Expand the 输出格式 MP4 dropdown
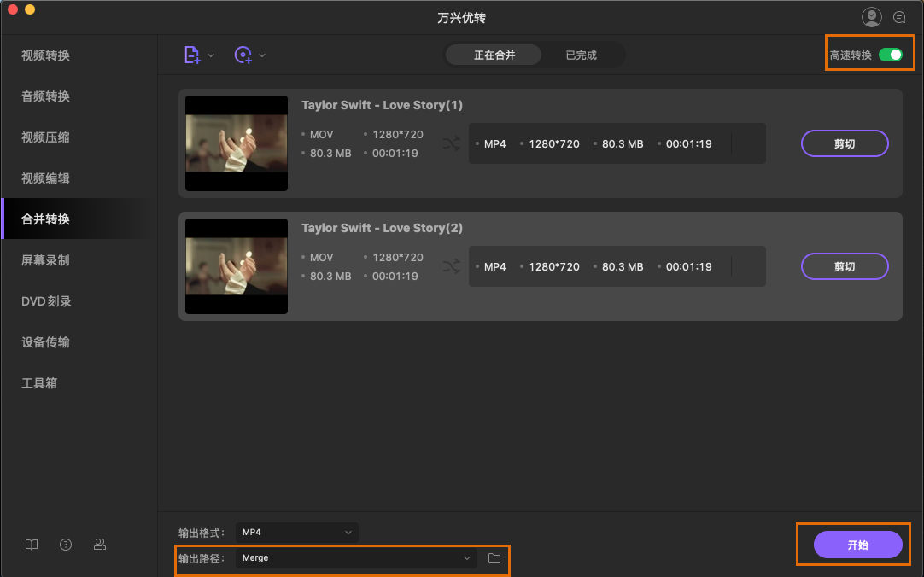 click(296, 533)
